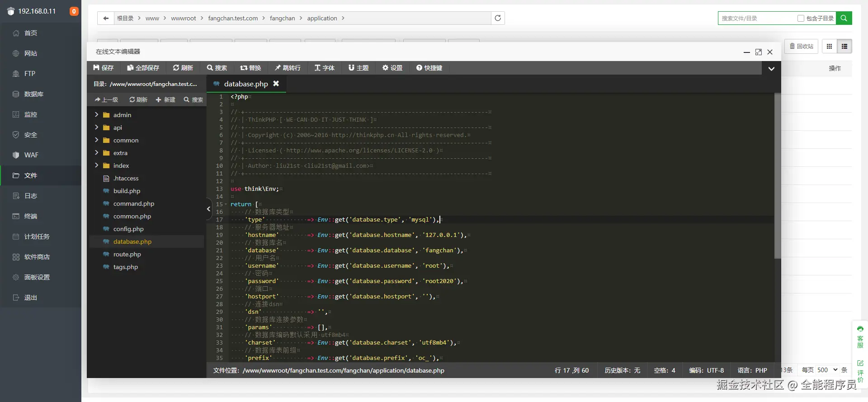The image size is (868, 402).
Task: Open the Replace (替换) tool
Action: coord(250,68)
